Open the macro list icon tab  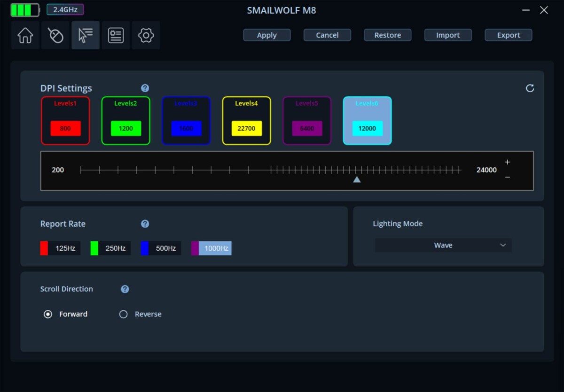coord(116,36)
